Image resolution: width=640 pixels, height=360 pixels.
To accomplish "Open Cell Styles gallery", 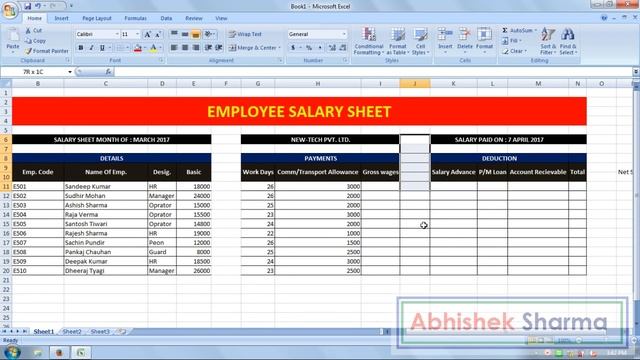I will (x=420, y=41).
